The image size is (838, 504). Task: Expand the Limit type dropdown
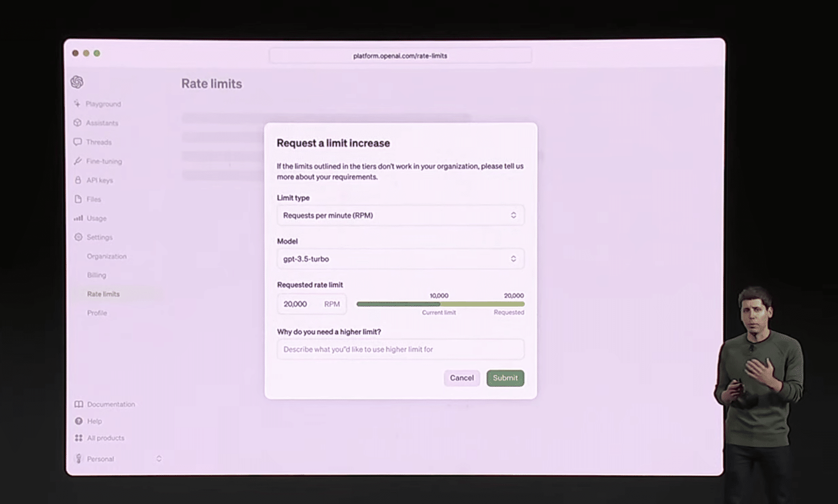pyautogui.click(x=400, y=215)
